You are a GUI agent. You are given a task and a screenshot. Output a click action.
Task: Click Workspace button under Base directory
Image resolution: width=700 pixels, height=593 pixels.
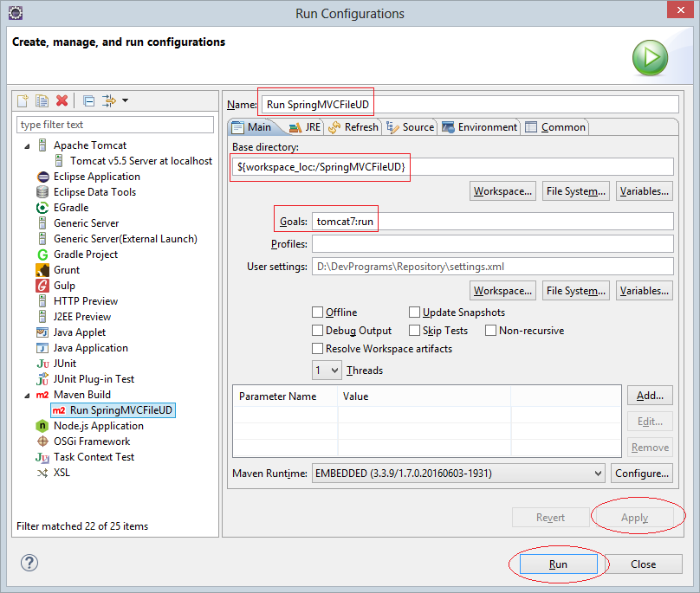[x=502, y=191]
